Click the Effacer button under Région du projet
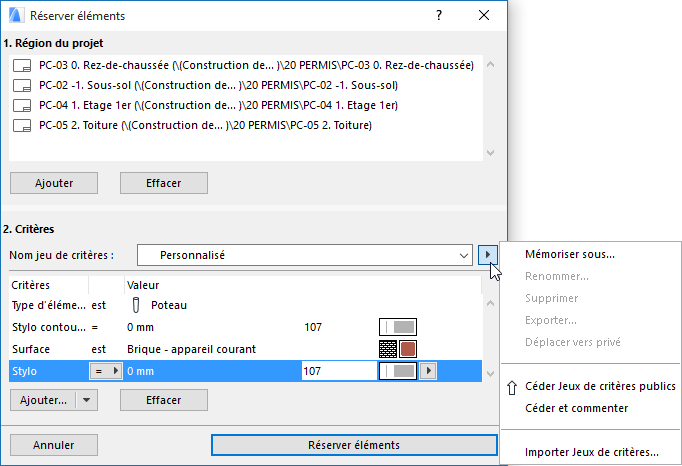This screenshot has height=466, width=682. click(x=163, y=183)
